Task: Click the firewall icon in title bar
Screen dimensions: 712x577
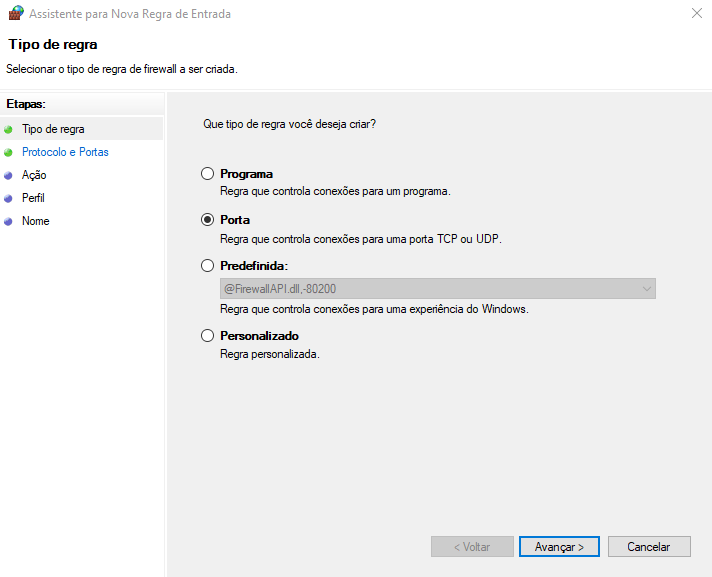Action: coord(15,13)
